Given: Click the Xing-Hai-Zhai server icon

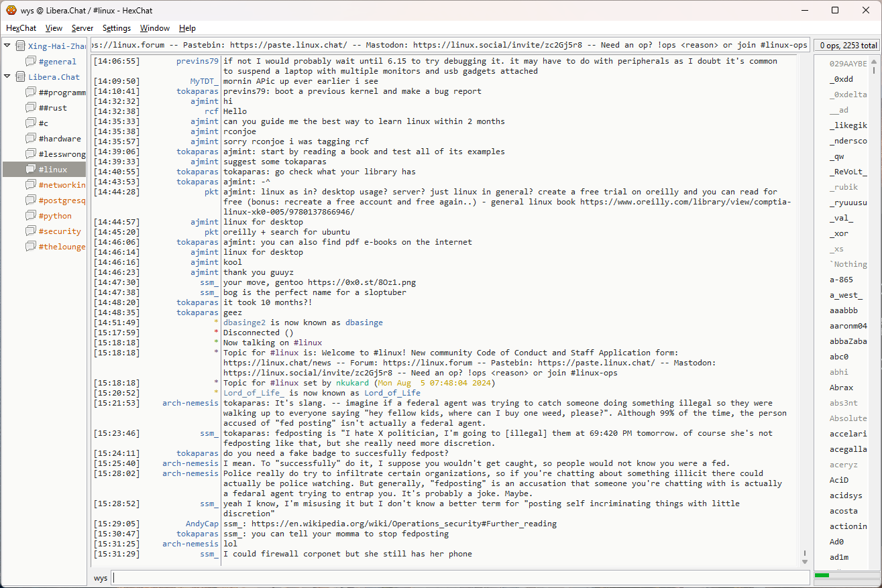Looking at the screenshot, I should [20, 46].
